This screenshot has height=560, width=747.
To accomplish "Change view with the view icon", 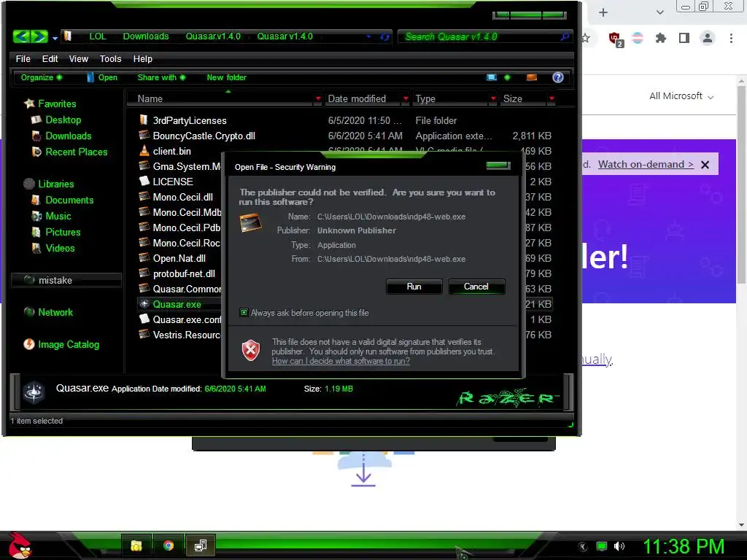I will [491, 77].
